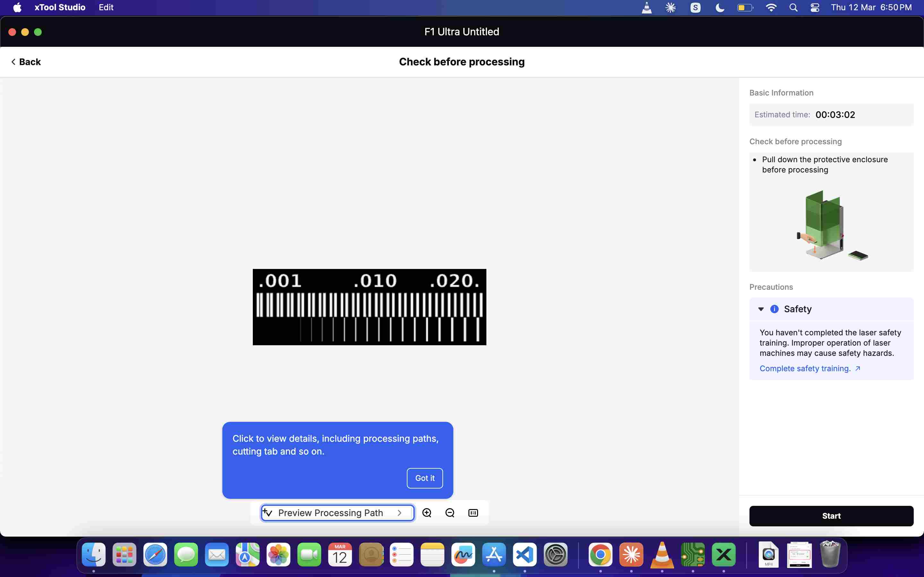The width and height of the screenshot is (924, 577).
Task: Dismiss tooltip with Got it button
Action: pos(424,478)
